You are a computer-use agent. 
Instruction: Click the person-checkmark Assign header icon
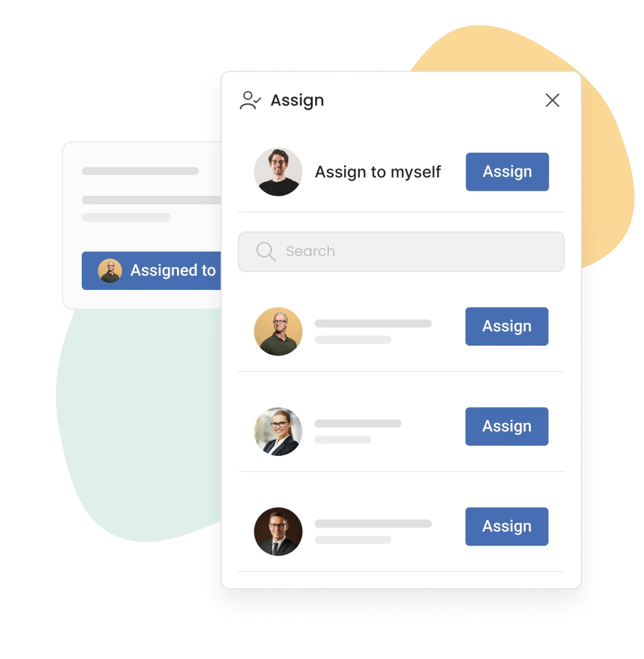coord(250,100)
